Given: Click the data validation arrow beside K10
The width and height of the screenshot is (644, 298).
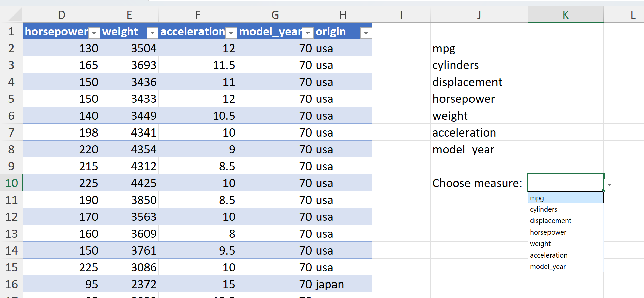Looking at the screenshot, I should 610,185.
